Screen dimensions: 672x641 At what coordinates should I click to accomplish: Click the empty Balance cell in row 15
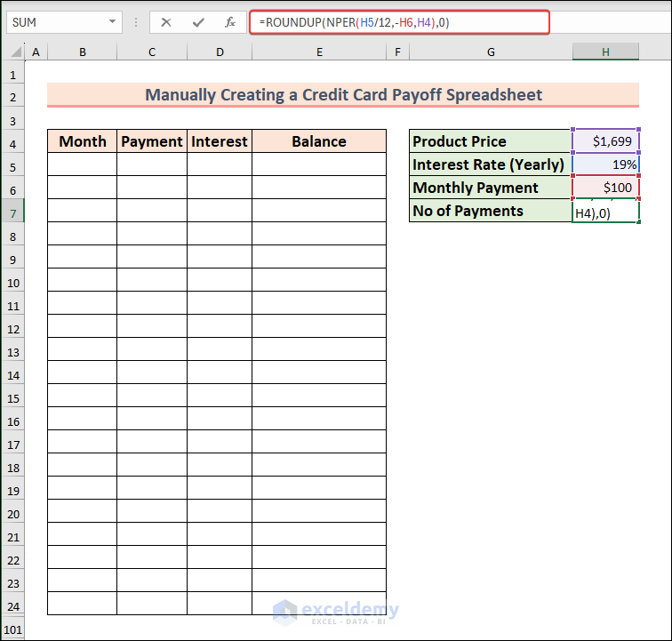[319, 396]
